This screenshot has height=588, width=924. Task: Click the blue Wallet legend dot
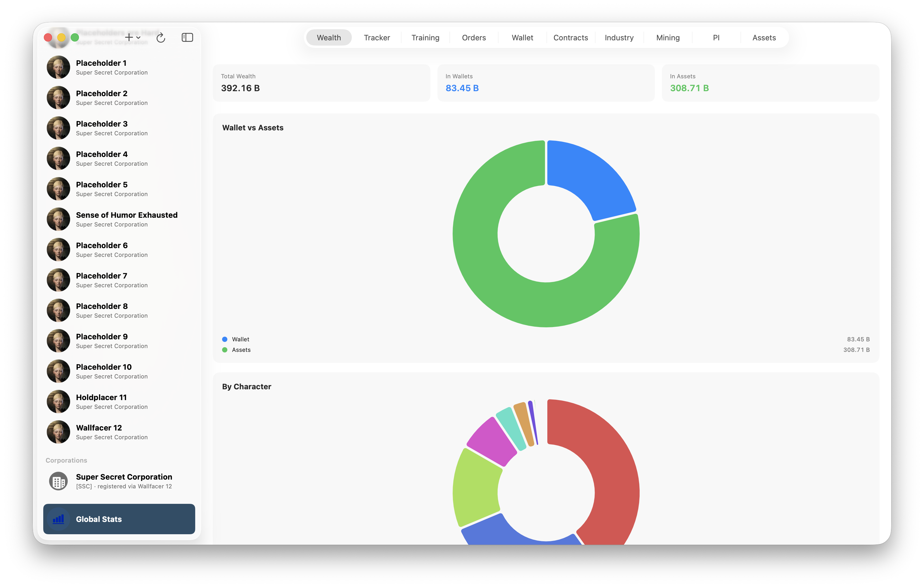(225, 339)
